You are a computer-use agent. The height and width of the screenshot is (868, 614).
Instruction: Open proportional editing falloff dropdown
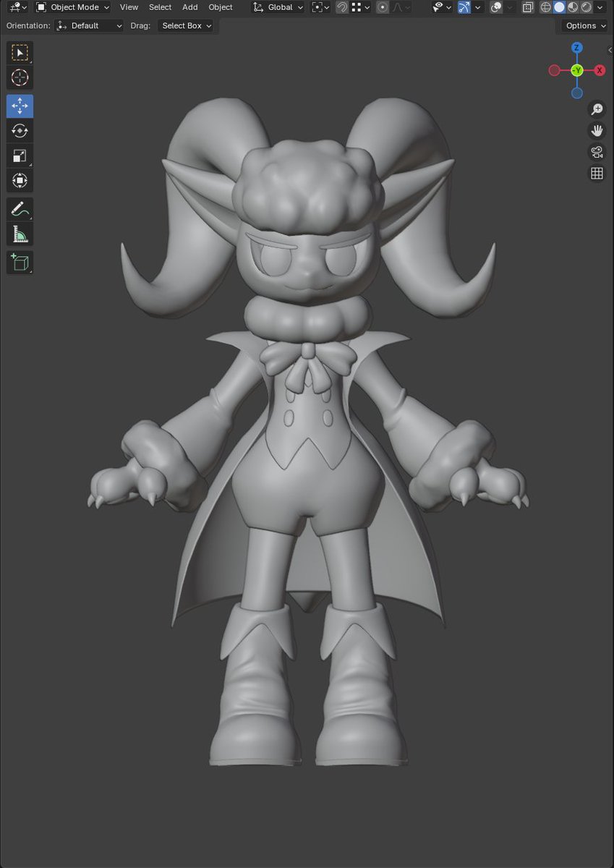(x=401, y=7)
